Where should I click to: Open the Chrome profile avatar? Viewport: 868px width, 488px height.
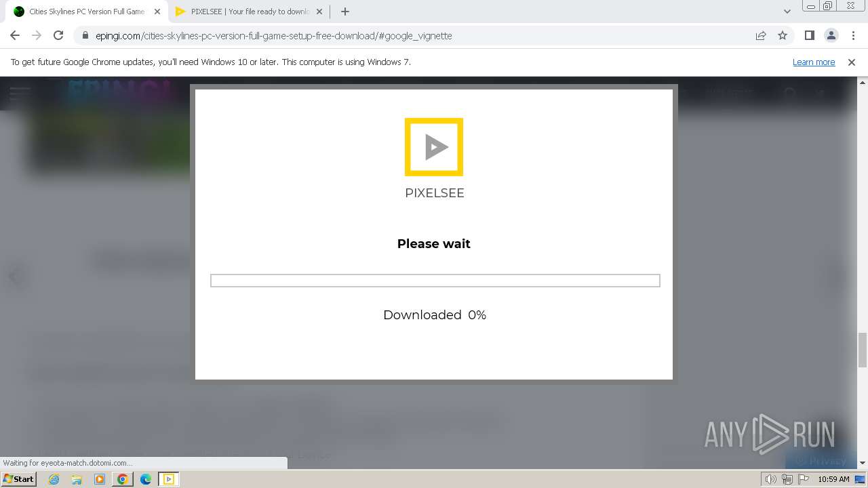point(831,35)
